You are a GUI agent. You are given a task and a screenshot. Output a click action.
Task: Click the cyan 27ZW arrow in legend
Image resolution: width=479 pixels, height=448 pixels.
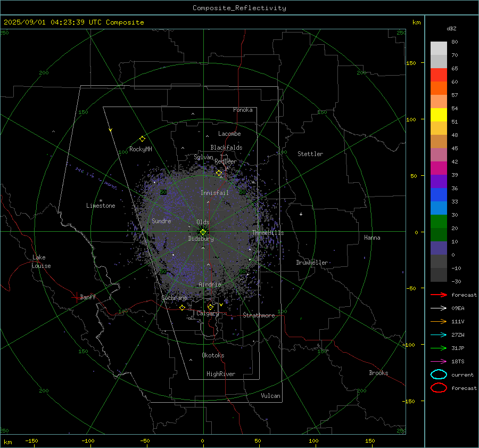tap(439, 335)
